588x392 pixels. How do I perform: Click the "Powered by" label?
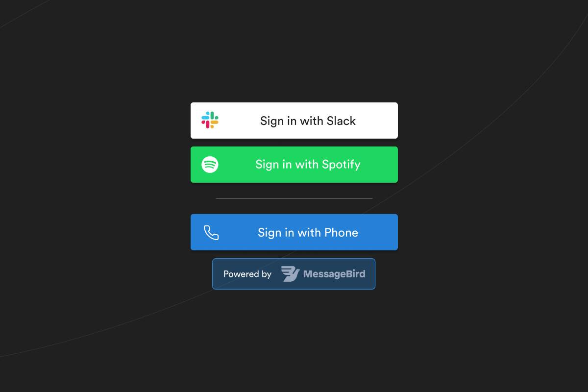(247, 274)
